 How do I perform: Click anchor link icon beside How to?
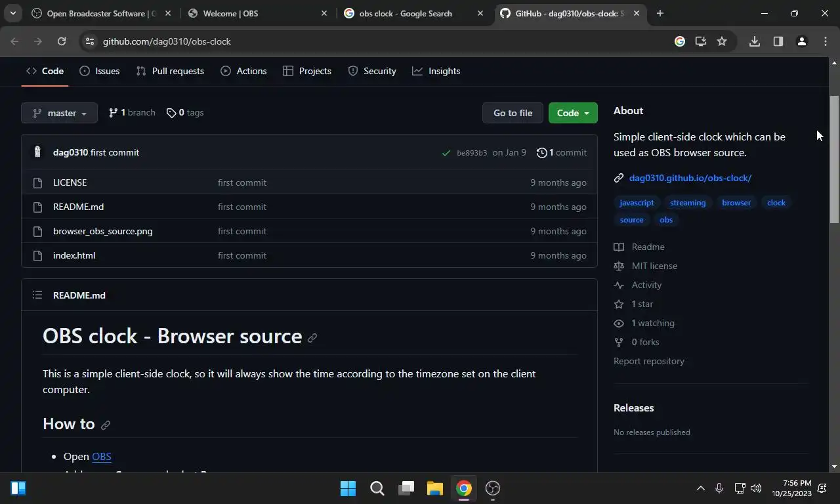106,425
